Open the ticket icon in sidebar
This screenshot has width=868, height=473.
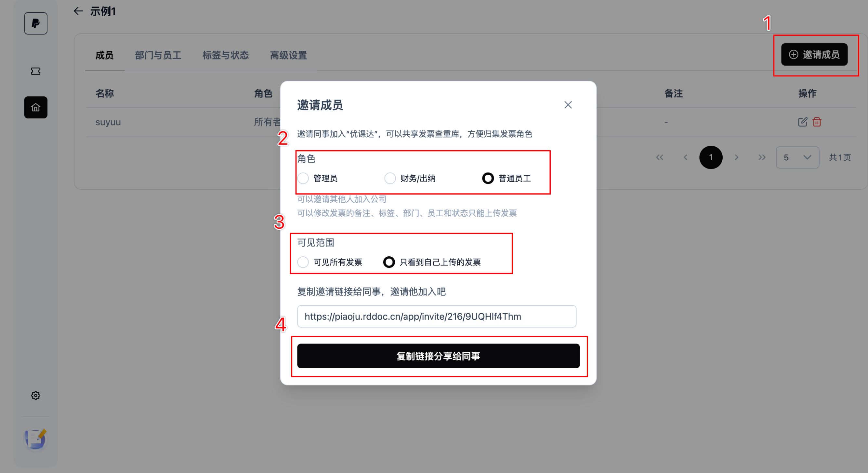[36, 71]
